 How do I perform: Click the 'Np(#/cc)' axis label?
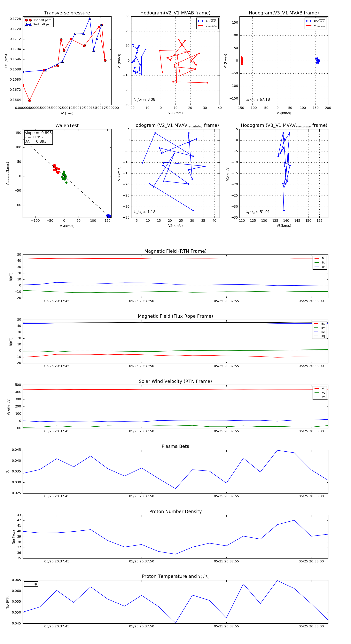pos(13,537)
